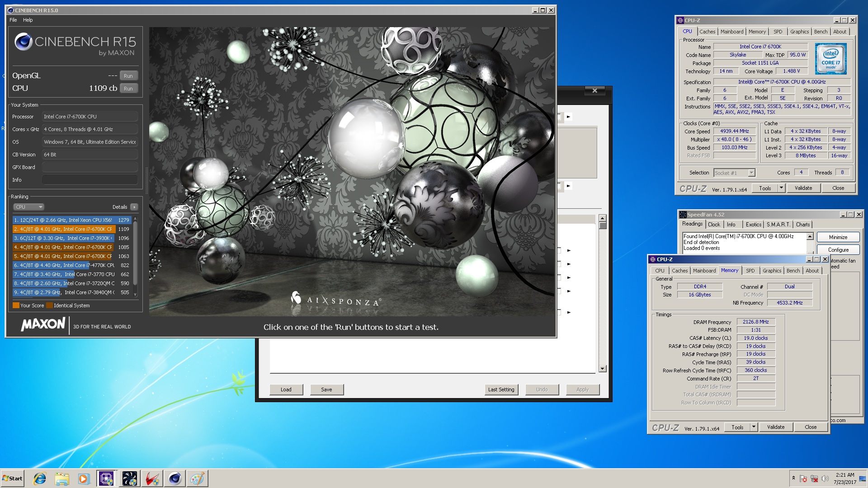Click the Cinebench sphere logo
868x488 pixels.
tap(23, 42)
